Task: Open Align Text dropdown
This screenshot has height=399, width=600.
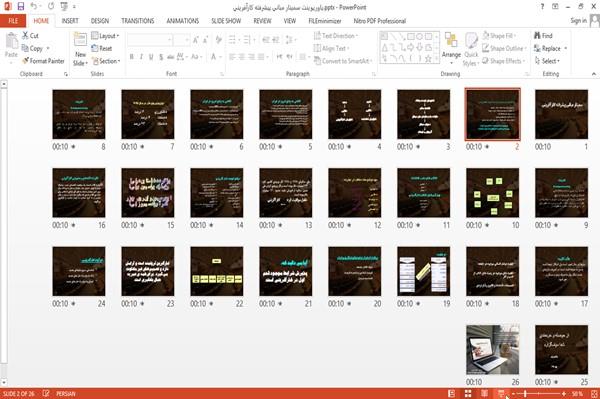Action: pos(331,48)
